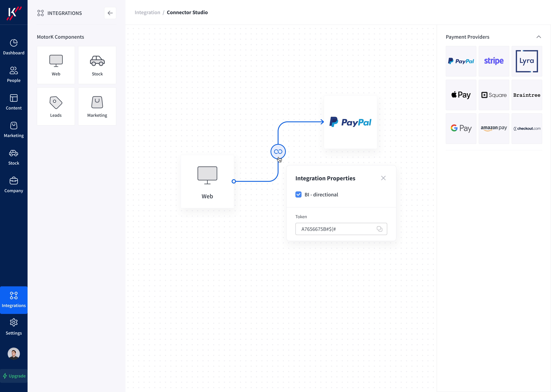Collapse the Payment Providers section
Image resolution: width=551 pixels, height=392 pixels.
pyautogui.click(x=539, y=37)
